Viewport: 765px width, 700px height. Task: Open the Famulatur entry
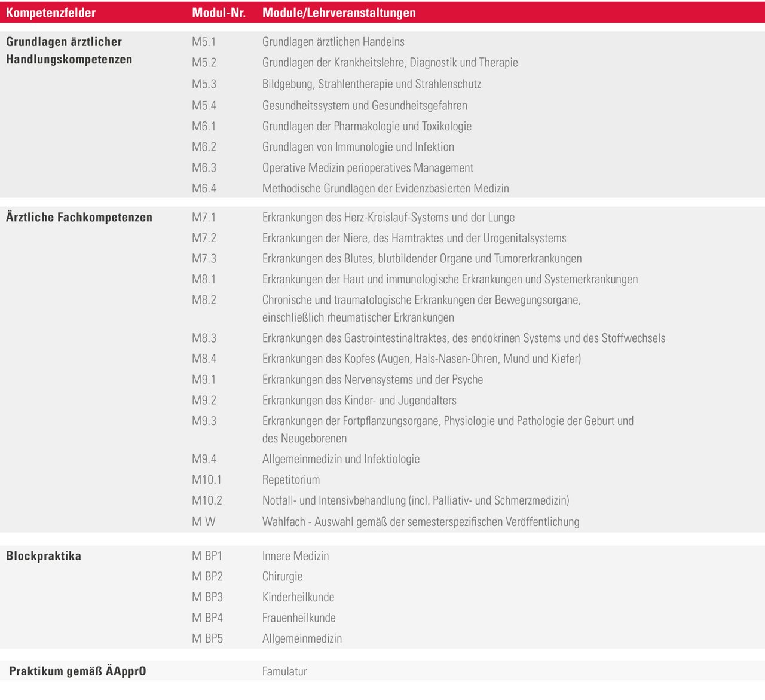coord(284,671)
